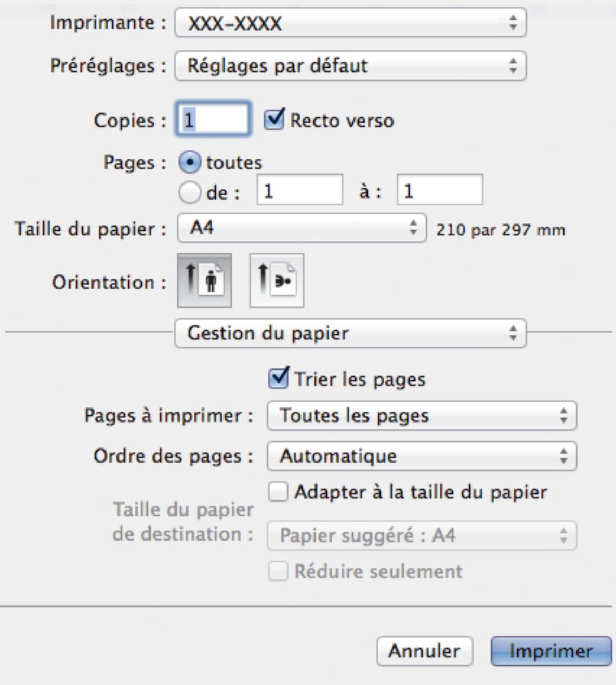616x685 pixels.
Task: Click the 'Taille du papier de destination' label
Action: pyautogui.click(x=183, y=522)
